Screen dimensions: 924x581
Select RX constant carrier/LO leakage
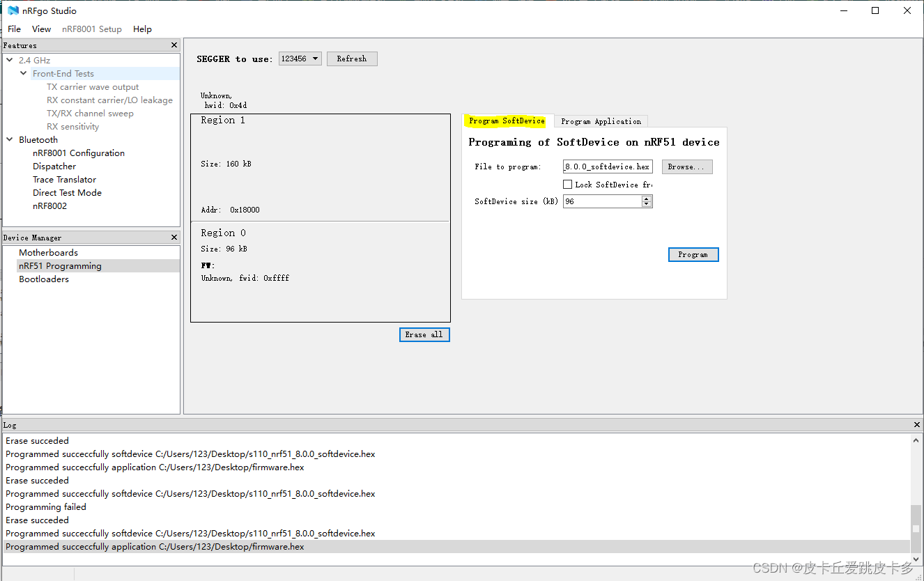pos(109,100)
